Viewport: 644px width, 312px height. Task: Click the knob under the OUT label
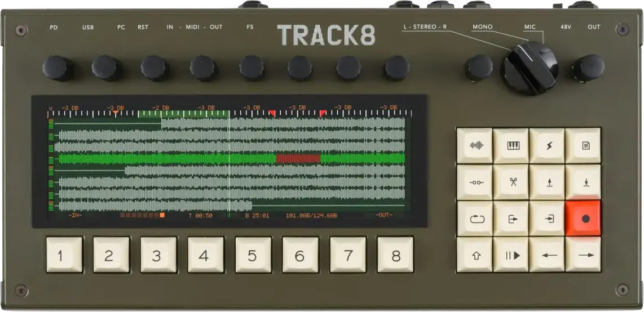(589, 68)
